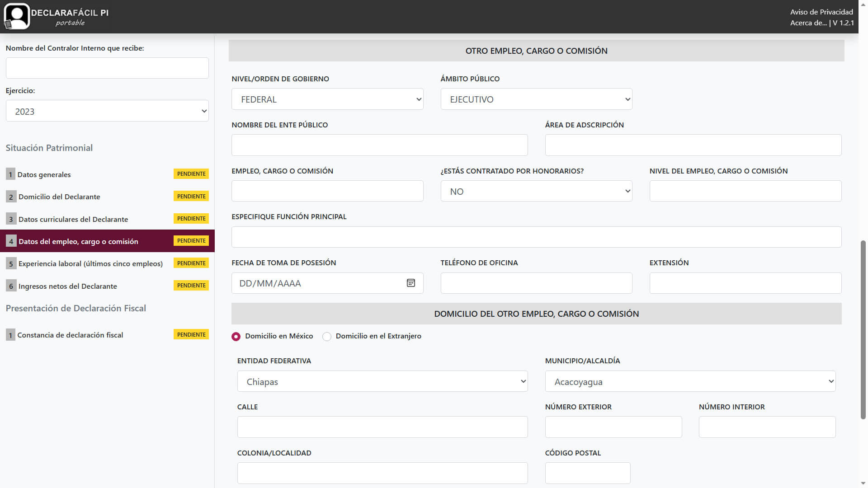Go to Datos generales section

[x=107, y=174]
